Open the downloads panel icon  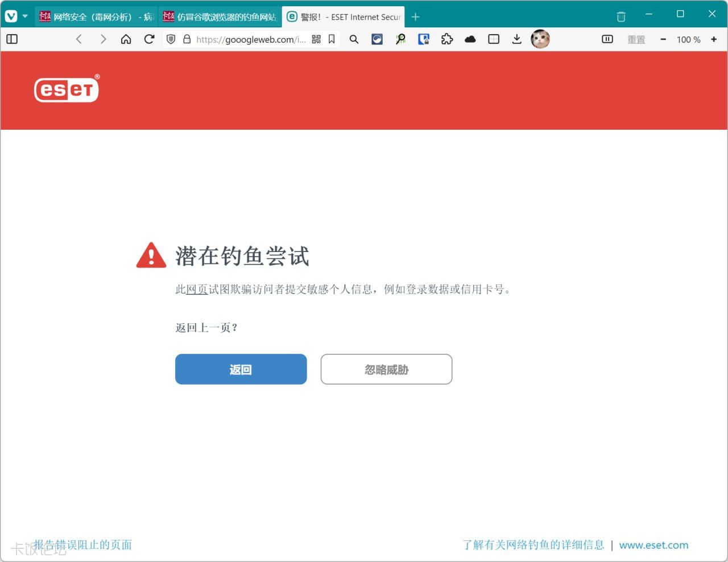[516, 39]
